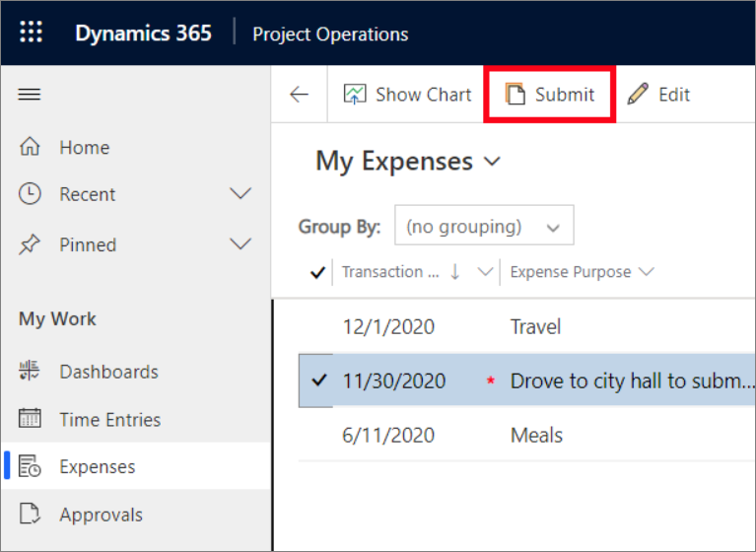Screen dimensions: 756x552
Task: Open Transaction column filter chevron
Action: coord(485,272)
